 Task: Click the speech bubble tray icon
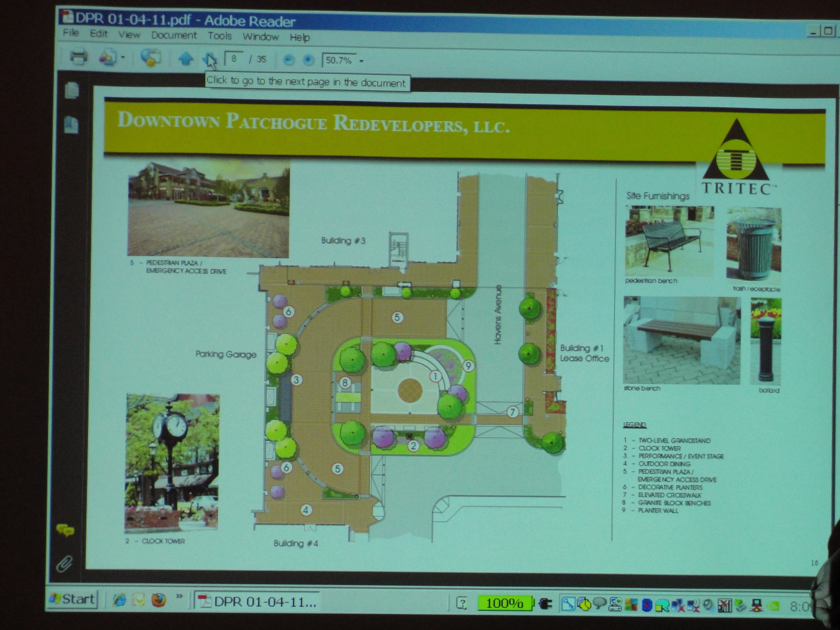pyautogui.click(x=599, y=604)
